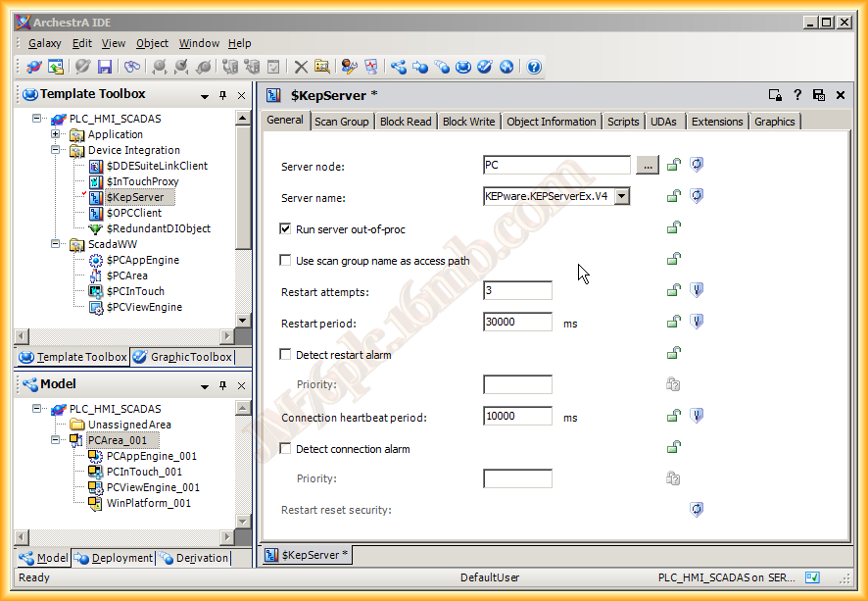Click the blue Help question mark toolbar icon

[x=534, y=67]
